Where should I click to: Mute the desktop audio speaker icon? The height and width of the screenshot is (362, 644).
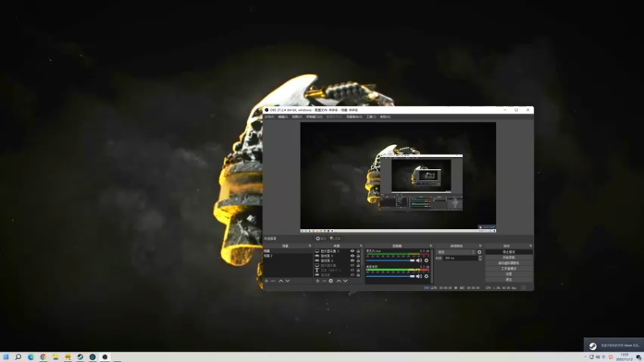419,276
